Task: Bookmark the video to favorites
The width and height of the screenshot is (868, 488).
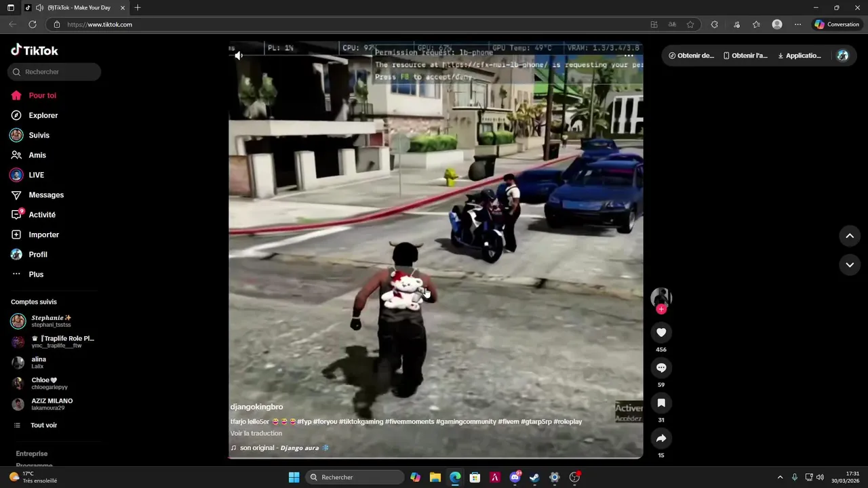Action: point(661,403)
